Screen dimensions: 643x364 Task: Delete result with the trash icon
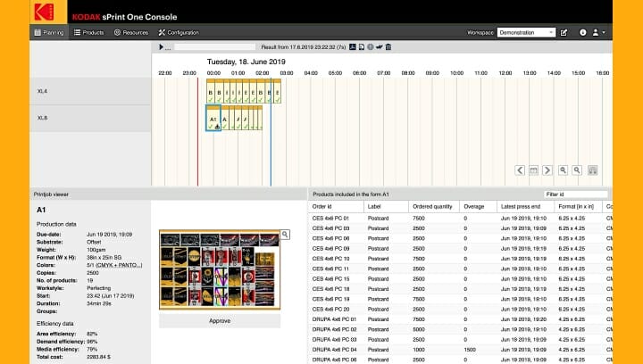[x=388, y=47]
